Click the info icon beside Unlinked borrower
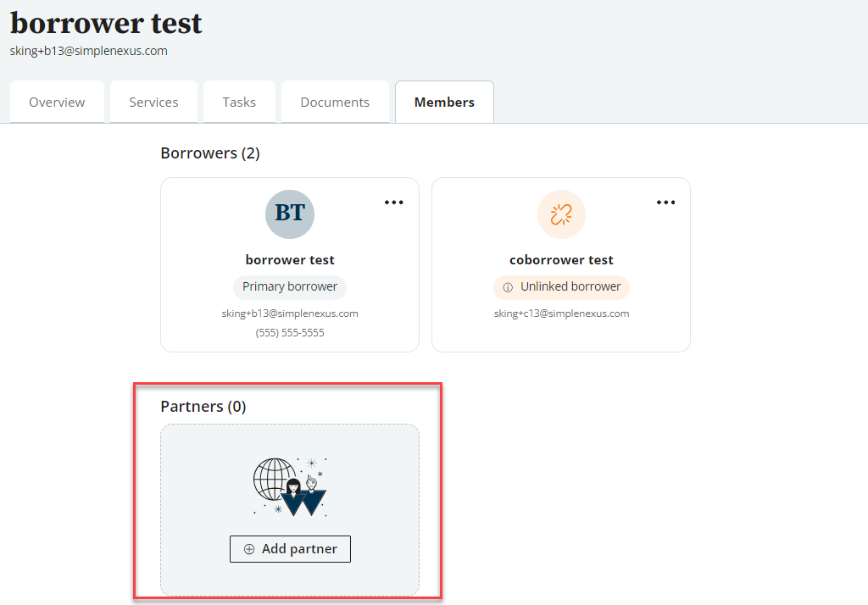Image resolution: width=868 pixels, height=605 pixels. (x=508, y=287)
